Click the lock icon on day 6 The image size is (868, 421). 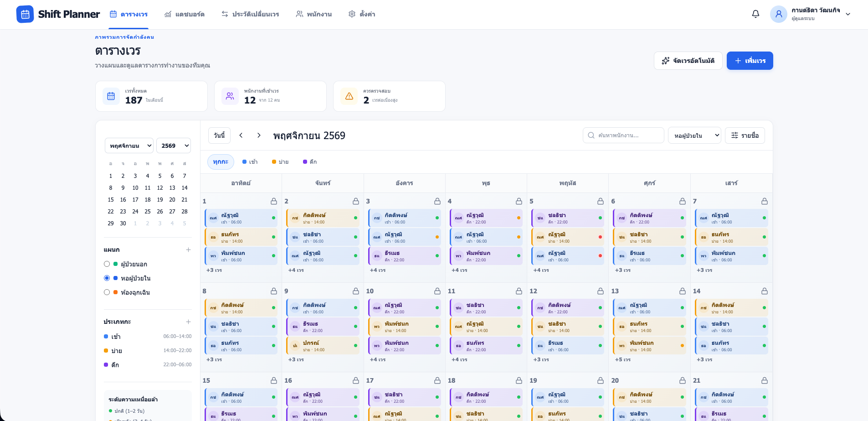pos(683,201)
